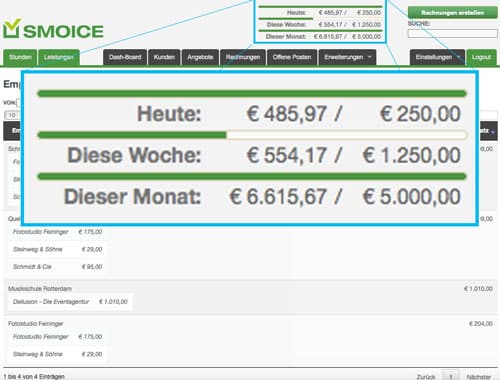The width and height of the screenshot is (500, 380).
Task: Open the Stunden tab
Action: point(20,57)
